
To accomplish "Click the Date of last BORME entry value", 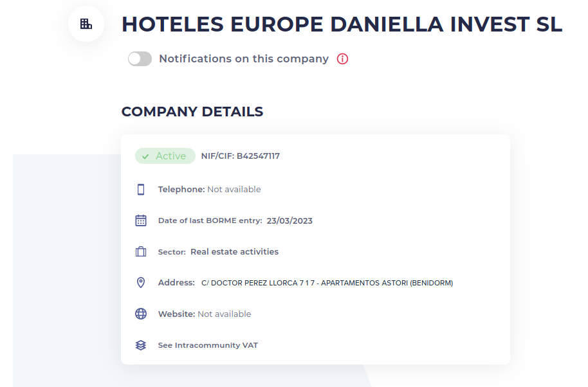I will pyautogui.click(x=289, y=220).
